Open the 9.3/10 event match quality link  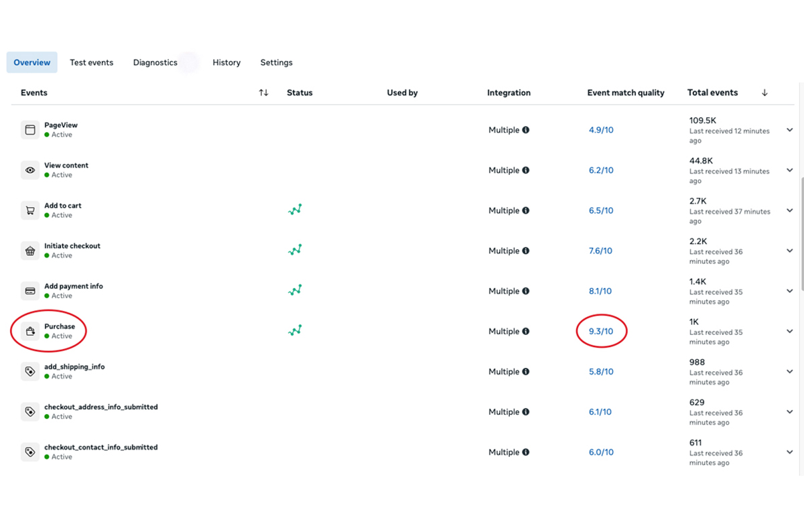coord(600,332)
